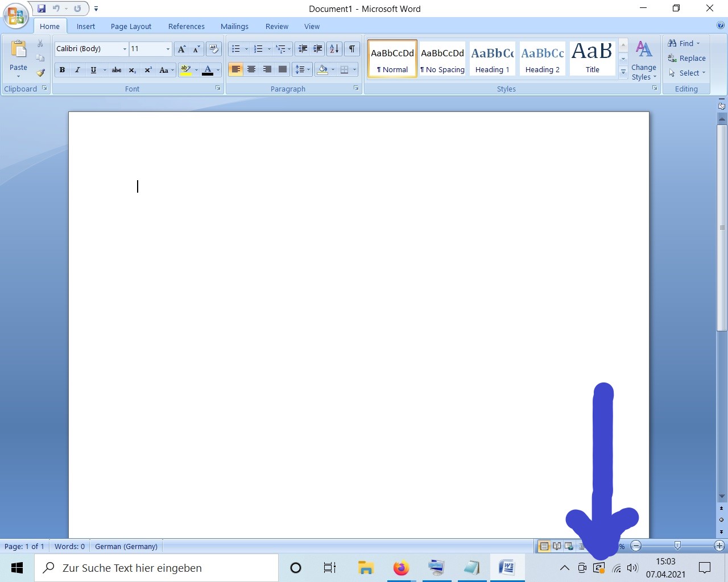Switch to the Page Layout tab
The image size is (728, 582).
[131, 26]
